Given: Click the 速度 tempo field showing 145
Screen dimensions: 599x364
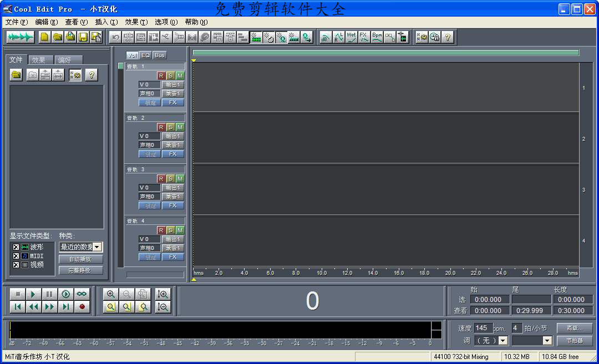Looking at the screenshot, I should [x=483, y=328].
